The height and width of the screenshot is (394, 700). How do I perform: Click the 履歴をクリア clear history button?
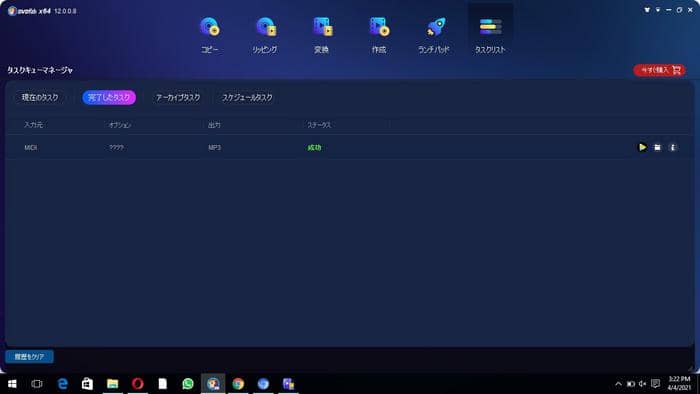29,357
